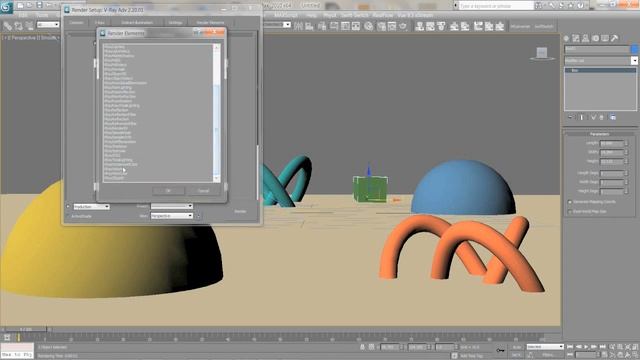Click the key icon beside Auto Key
The width and height of the screenshot is (640, 360).
[x=500, y=350]
